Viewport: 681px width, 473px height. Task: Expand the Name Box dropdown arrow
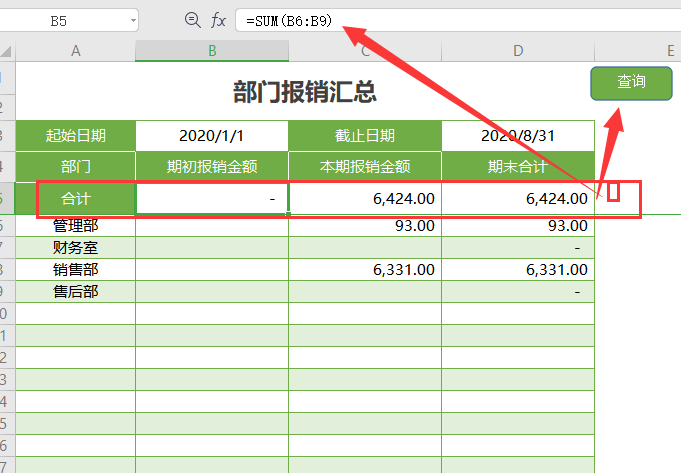tap(133, 20)
